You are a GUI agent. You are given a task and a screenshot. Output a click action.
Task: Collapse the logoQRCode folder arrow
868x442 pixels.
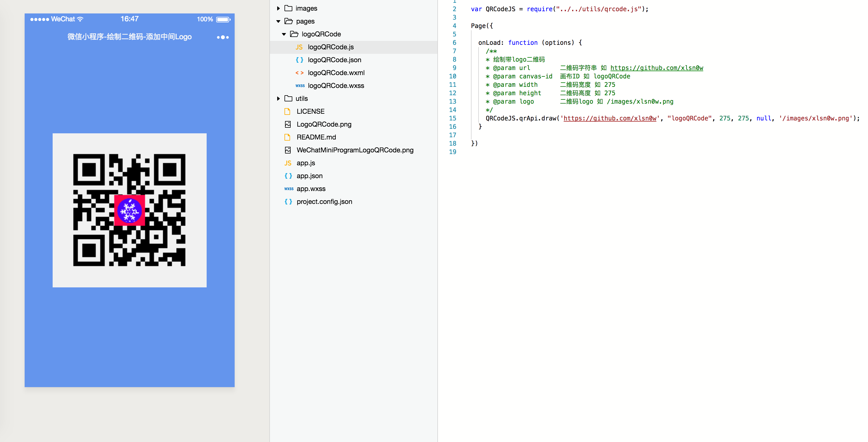(284, 34)
